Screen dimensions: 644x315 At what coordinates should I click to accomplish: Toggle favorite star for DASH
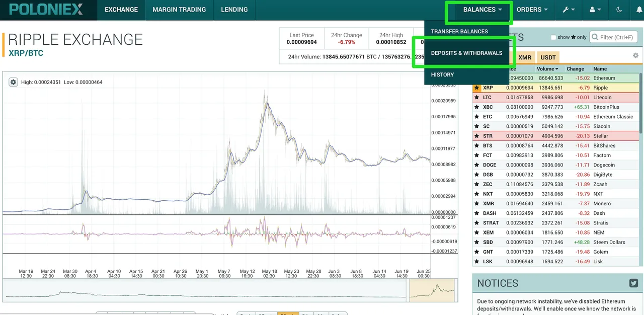click(476, 213)
